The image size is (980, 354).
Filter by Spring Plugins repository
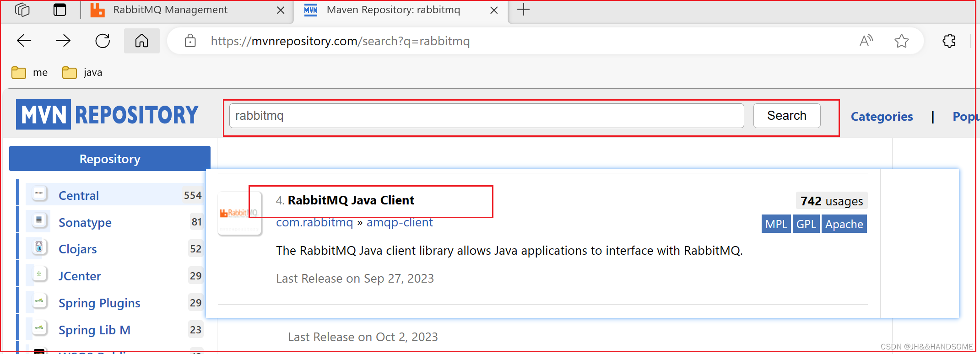[99, 303]
